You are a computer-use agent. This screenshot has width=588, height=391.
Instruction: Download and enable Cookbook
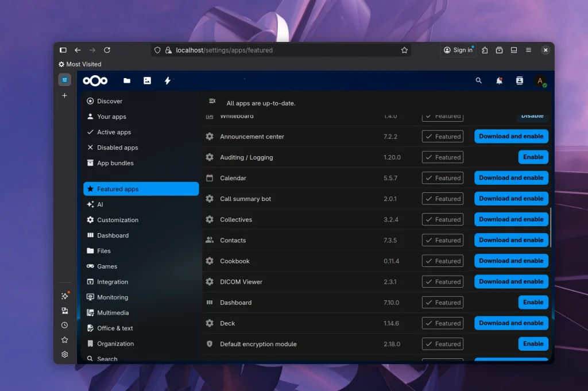pyautogui.click(x=511, y=261)
